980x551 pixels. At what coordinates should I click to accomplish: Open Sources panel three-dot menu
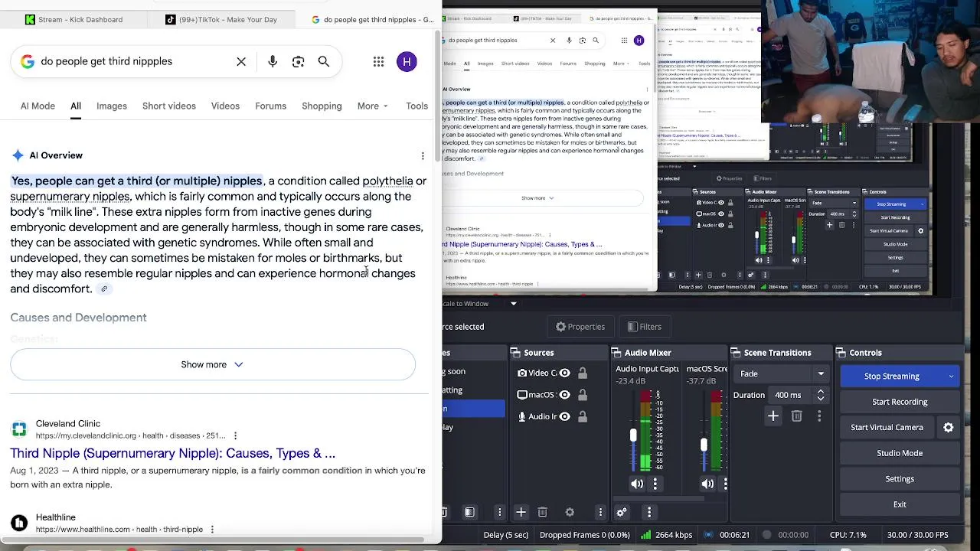[600, 512]
